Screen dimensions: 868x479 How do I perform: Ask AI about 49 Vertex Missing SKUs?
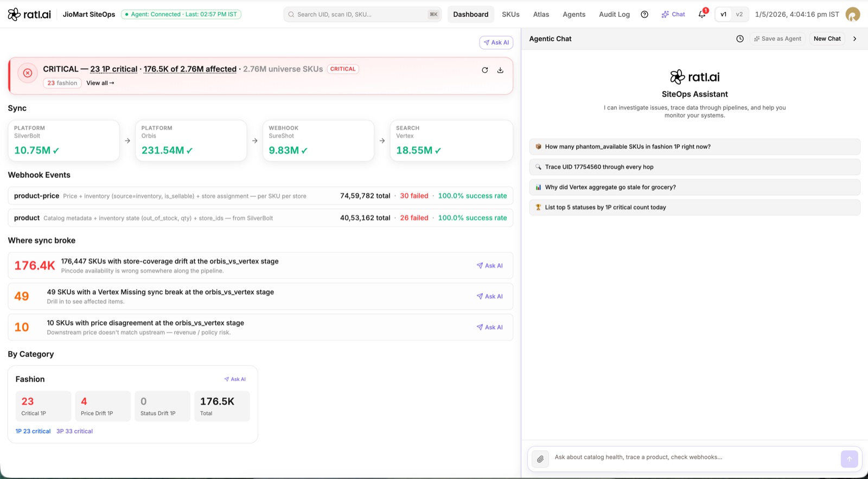click(x=490, y=296)
